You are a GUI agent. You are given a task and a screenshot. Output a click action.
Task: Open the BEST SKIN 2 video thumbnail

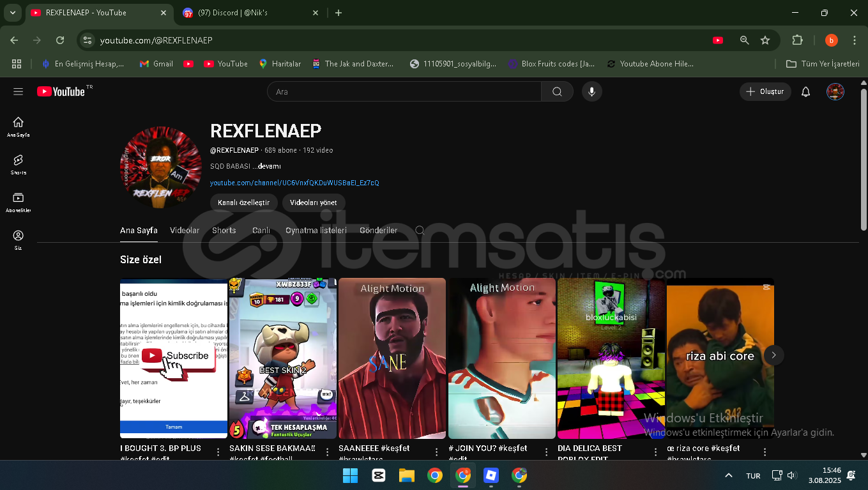[282, 358]
